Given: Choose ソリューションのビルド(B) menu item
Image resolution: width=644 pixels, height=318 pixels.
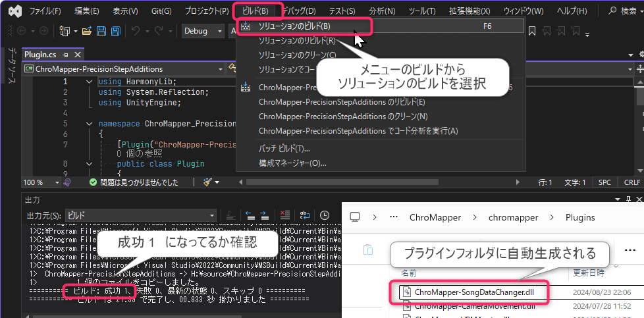Looking at the screenshot, I should pyautogui.click(x=381, y=26).
